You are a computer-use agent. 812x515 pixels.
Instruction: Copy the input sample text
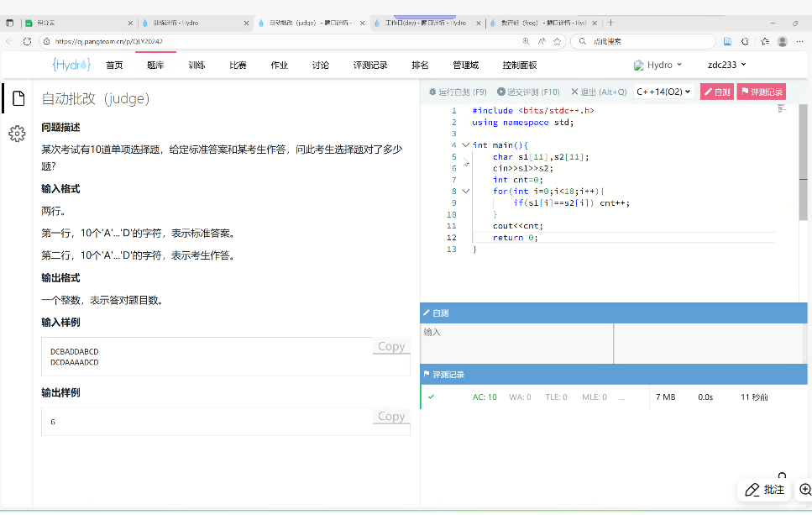pos(391,346)
